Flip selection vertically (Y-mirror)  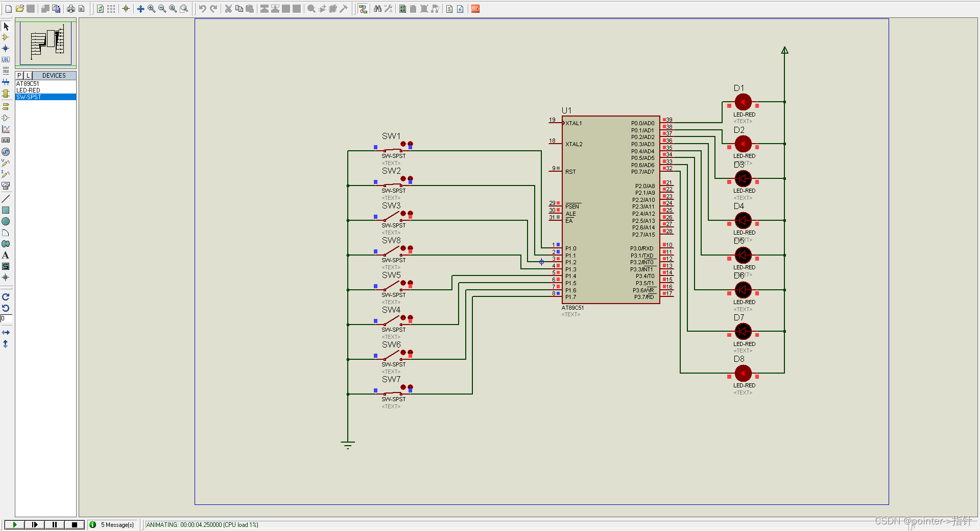click(6, 344)
